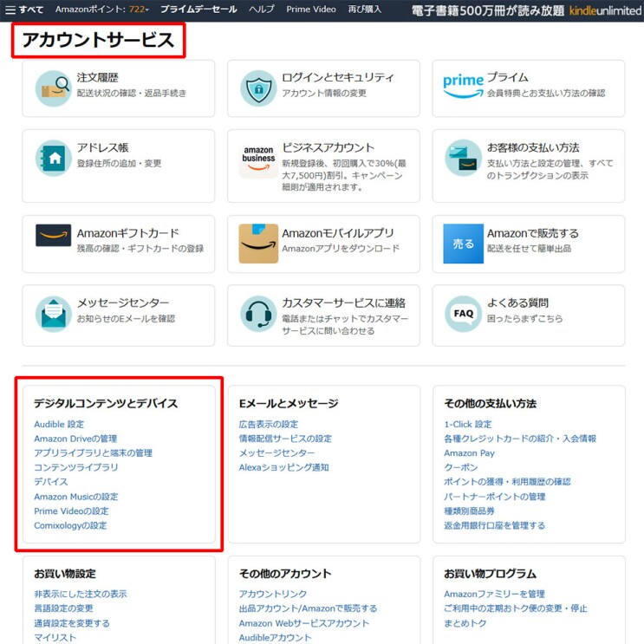The image size is (644, 644).
Task: Click the 種類別商品券 link
Action: [469, 511]
